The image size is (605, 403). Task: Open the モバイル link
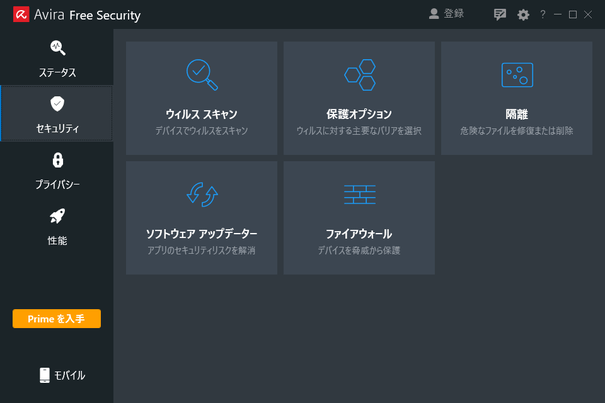[x=69, y=375]
